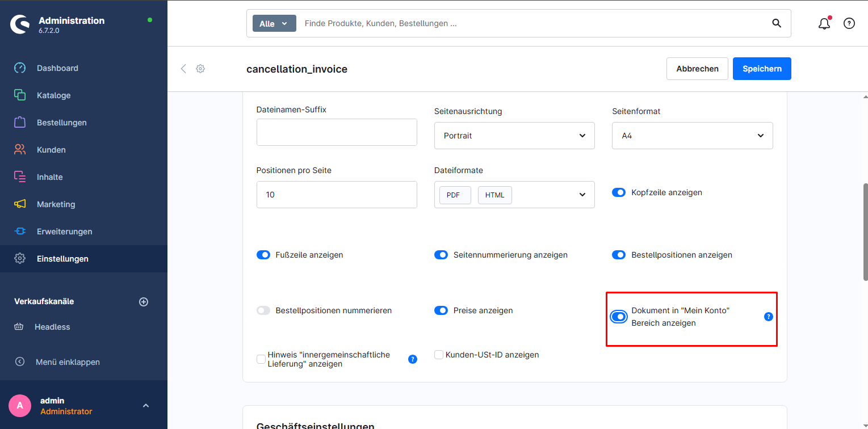Click the Dateinamen-Suffix input field
This screenshot has width=868, height=429.
pos(337,132)
